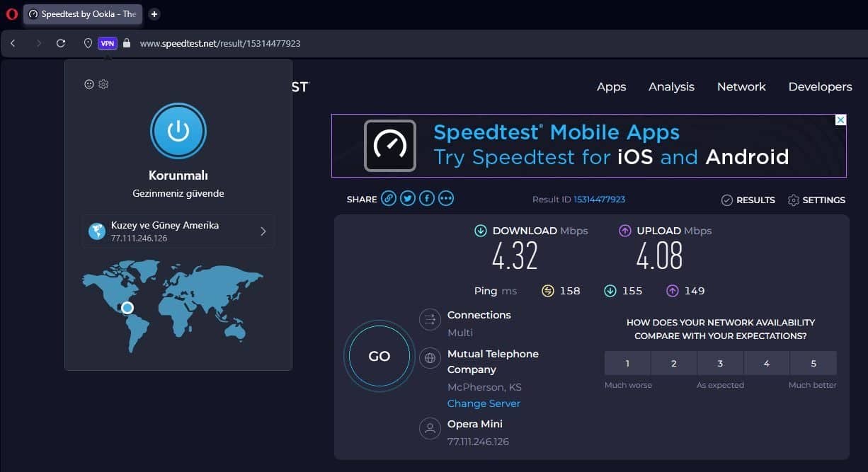Click the Multi connections value
This screenshot has height=472, width=868.
460,333
